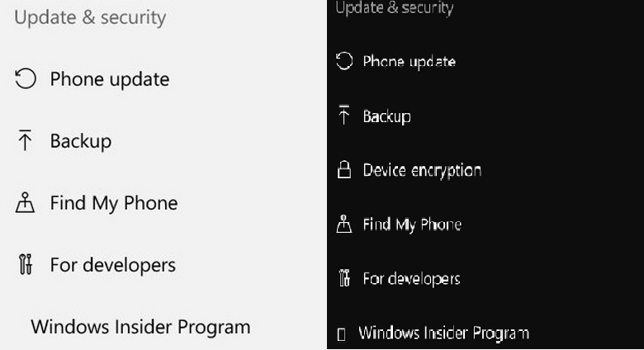Image resolution: width=644 pixels, height=350 pixels.
Task: Open Windows Insider Program text in dark menu
Action: click(443, 333)
